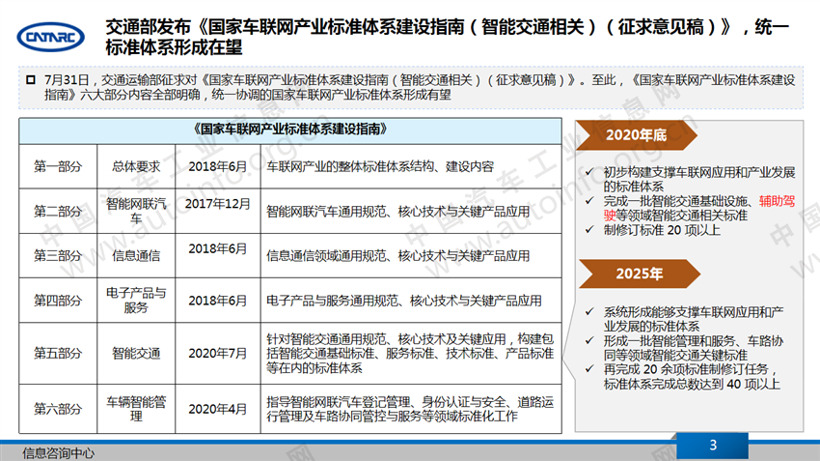Select the 2020年4月 date cell
The width and height of the screenshot is (820, 461).
218,409
